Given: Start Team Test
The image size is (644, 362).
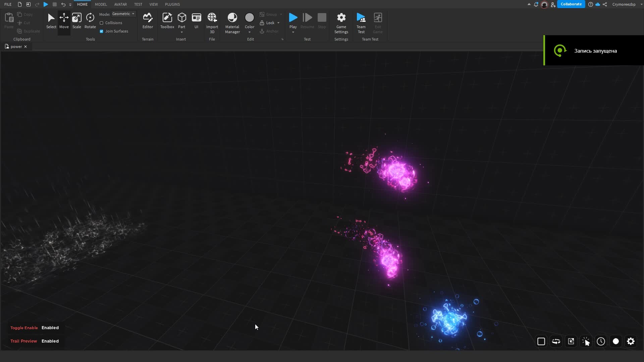Looking at the screenshot, I should click(x=361, y=22).
